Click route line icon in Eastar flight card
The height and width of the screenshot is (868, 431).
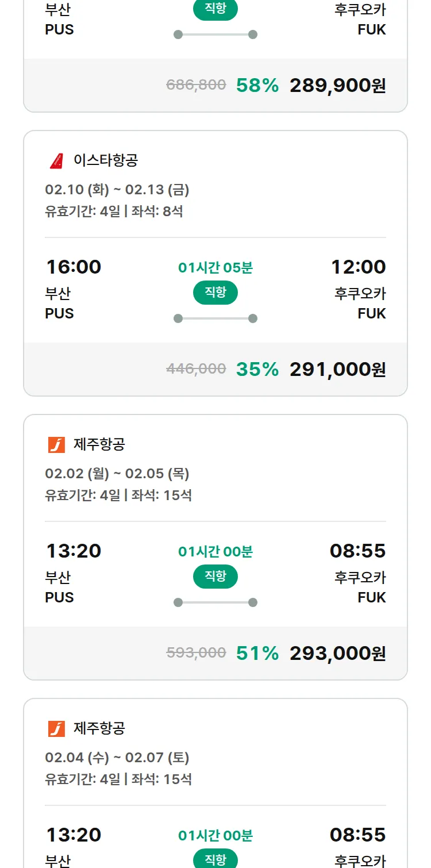click(x=215, y=318)
